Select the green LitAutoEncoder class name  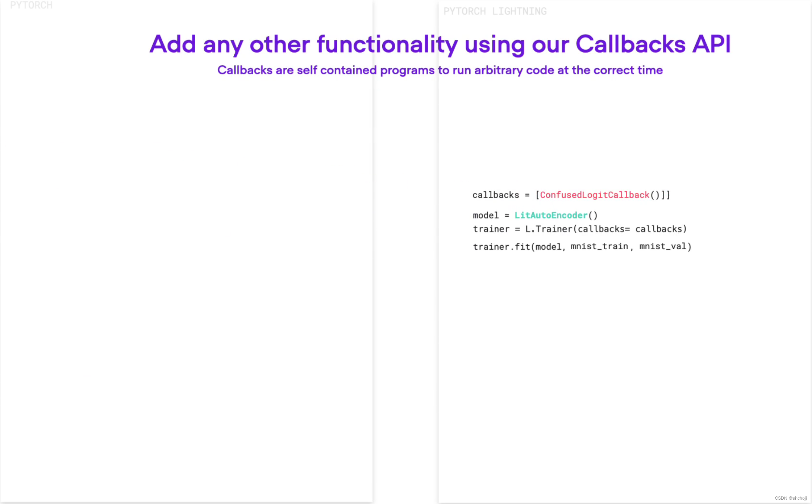click(551, 215)
